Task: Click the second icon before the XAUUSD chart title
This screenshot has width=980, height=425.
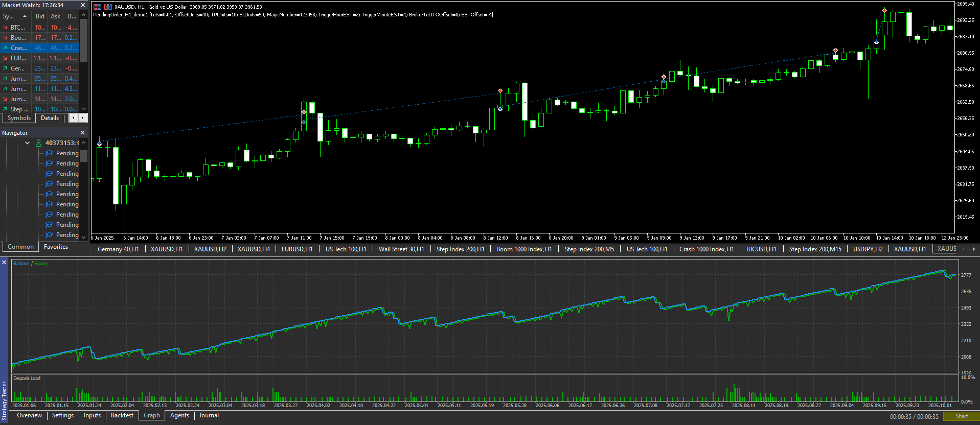Action: 108,7
